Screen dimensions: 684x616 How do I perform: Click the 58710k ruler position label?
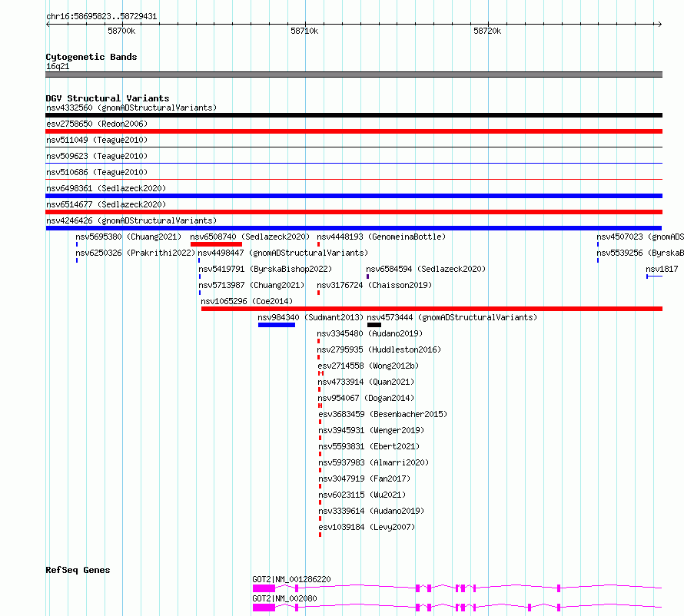(304, 31)
